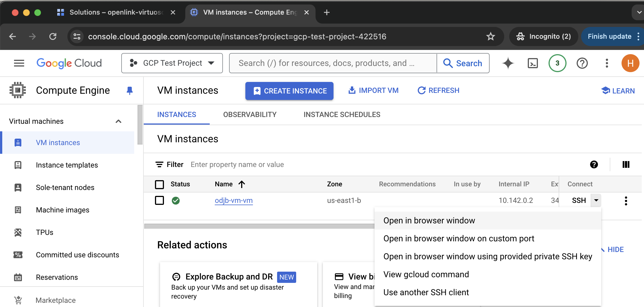This screenshot has height=307, width=644.
Task: Choose Use another SSH client
Action: (x=488, y=292)
